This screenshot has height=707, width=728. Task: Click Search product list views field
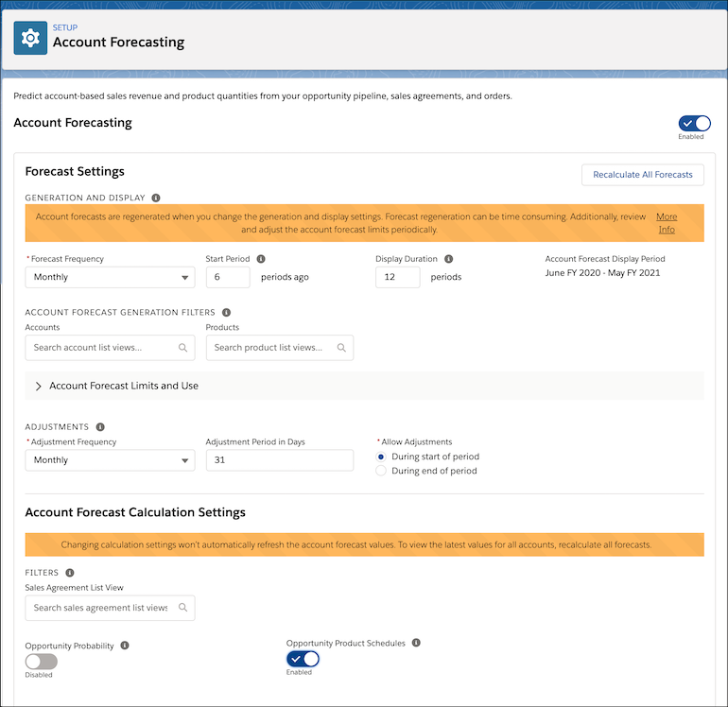[280, 348]
